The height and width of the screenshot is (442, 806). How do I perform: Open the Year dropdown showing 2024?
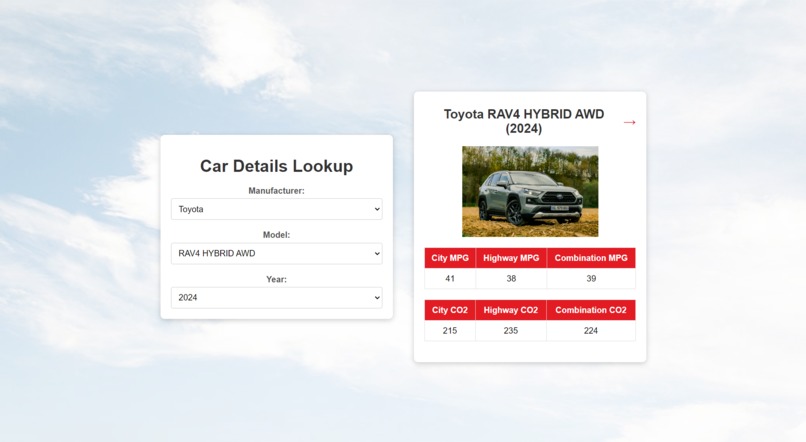[277, 298]
